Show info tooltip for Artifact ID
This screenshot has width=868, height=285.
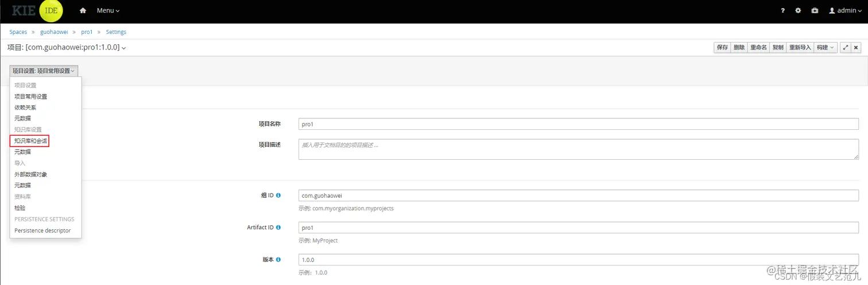click(278, 228)
